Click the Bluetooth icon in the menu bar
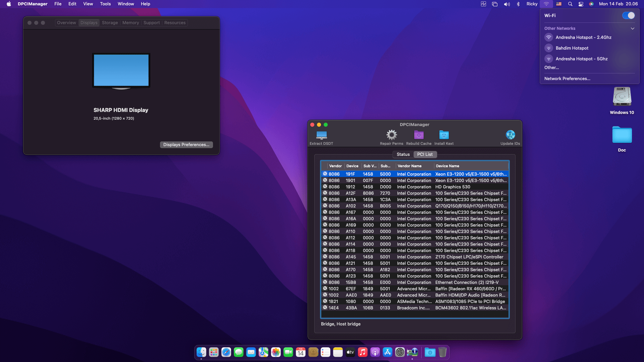This screenshot has height=362, width=644. point(518,4)
